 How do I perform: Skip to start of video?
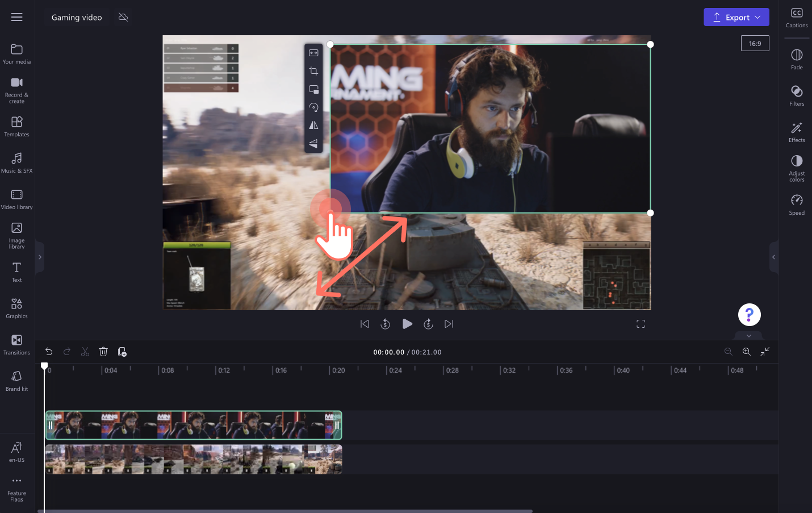[x=365, y=324]
